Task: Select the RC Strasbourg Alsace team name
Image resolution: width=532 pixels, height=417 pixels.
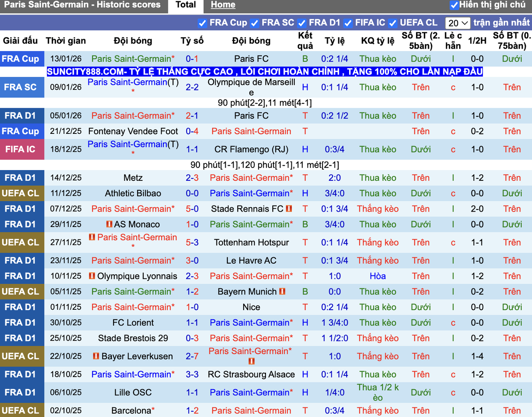Action: pyautogui.click(x=251, y=374)
